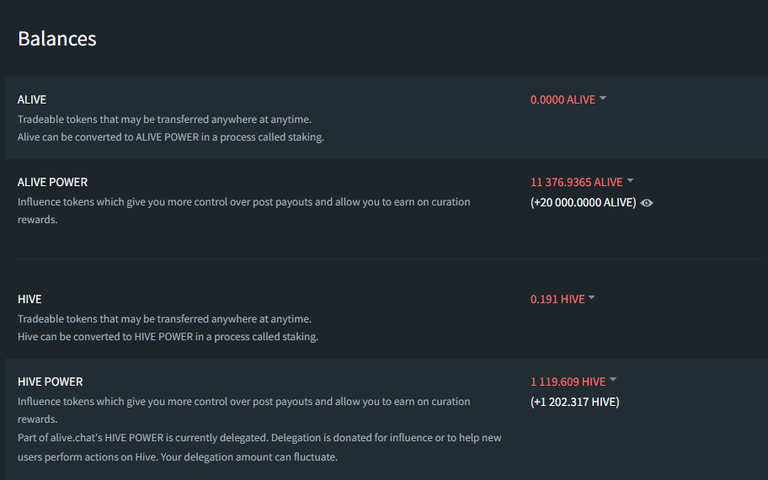Image resolution: width=768 pixels, height=480 pixels.
Task: Select the ALIVE POWER section title
Action: click(x=52, y=182)
